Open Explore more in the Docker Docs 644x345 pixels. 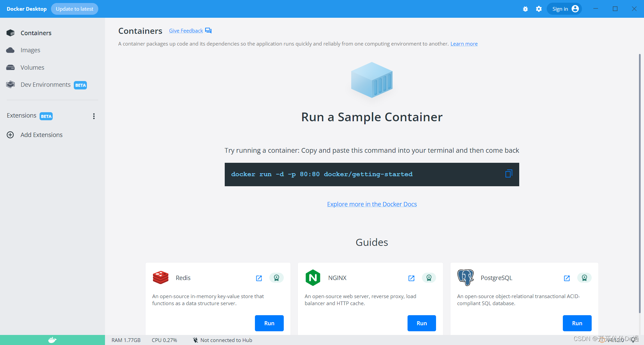click(x=372, y=204)
